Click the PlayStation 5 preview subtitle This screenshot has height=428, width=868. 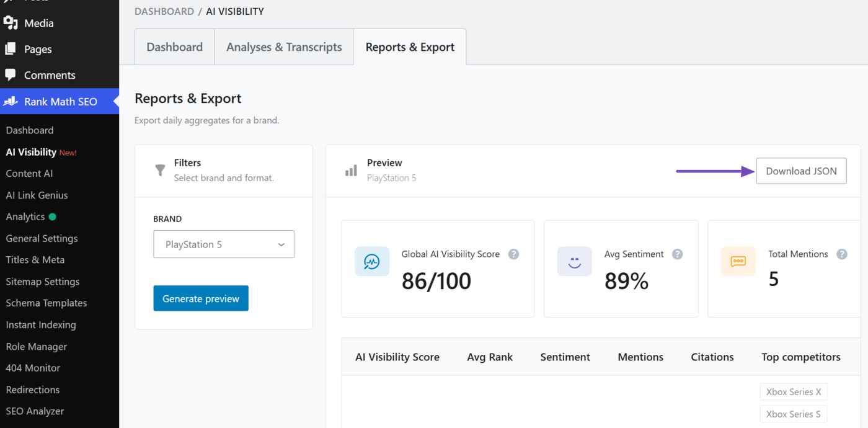coord(392,178)
